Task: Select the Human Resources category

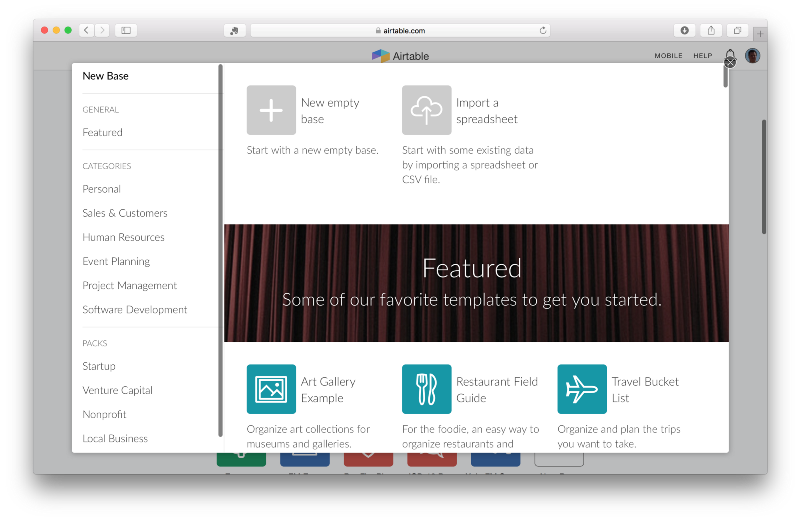Action: point(123,237)
